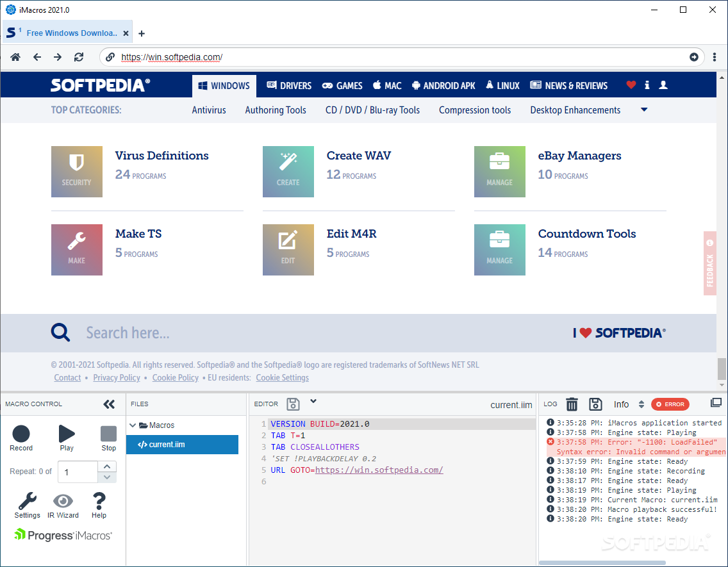
Task: Open Create WAV heading
Action: pos(359,156)
